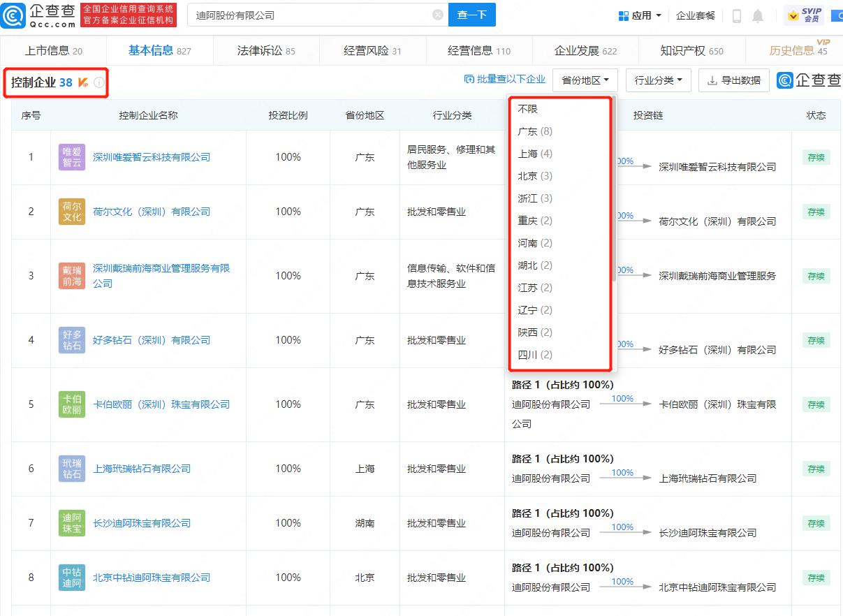Click 上海玳瑞钻石有限公司 in investment chain column

[x=708, y=478]
